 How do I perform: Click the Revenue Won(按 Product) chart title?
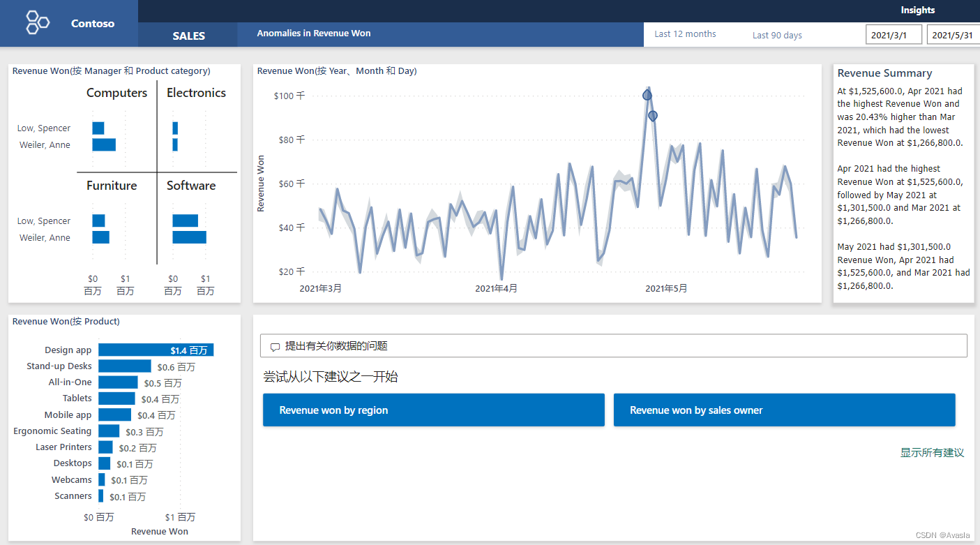(66, 322)
